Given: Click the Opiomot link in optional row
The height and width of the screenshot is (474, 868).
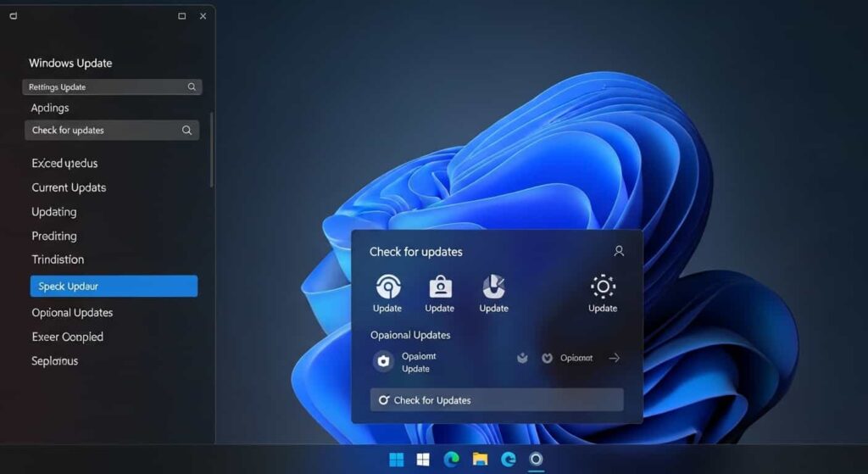Looking at the screenshot, I should 576,359.
